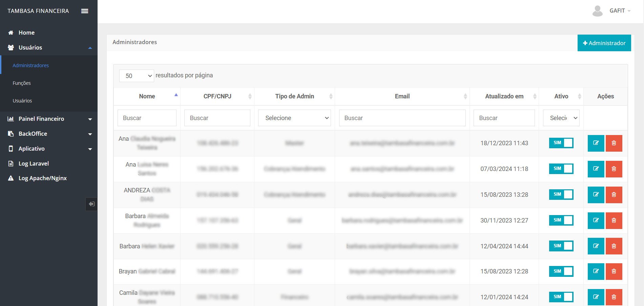
Task: Open the results per page dropdown
Action: pyautogui.click(x=137, y=76)
